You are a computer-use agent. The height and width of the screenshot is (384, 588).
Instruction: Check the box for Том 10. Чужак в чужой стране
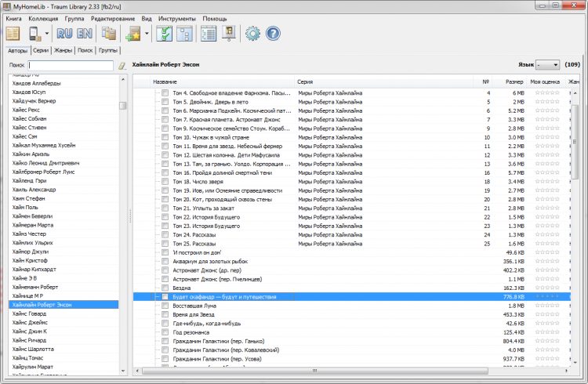[x=165, y=137]
